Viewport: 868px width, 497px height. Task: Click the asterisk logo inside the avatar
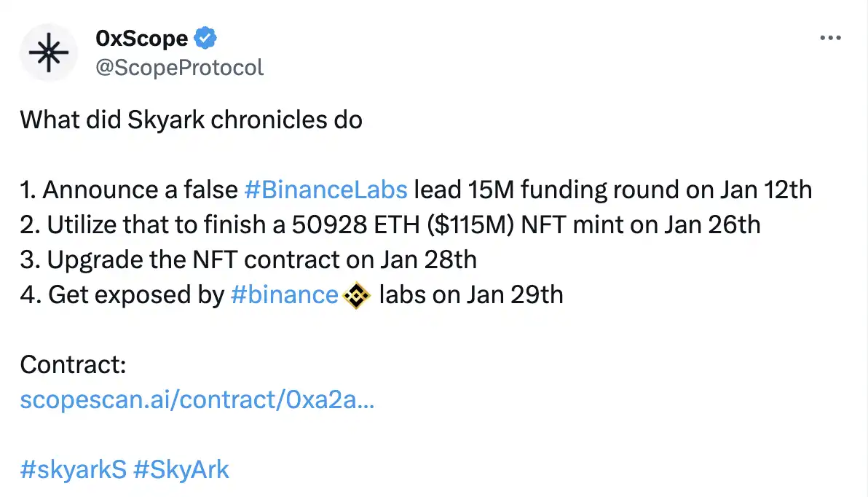tap(49, 52)
